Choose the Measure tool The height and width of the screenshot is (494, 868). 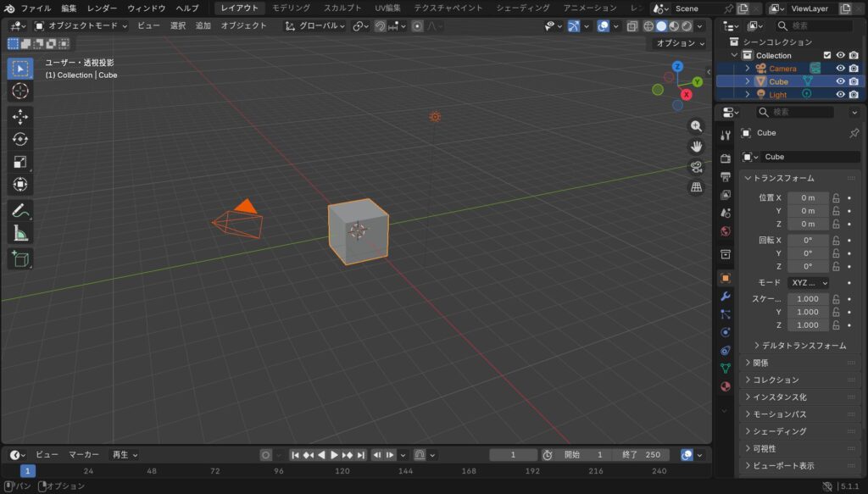pyautogui.click(x=20, y=233)
